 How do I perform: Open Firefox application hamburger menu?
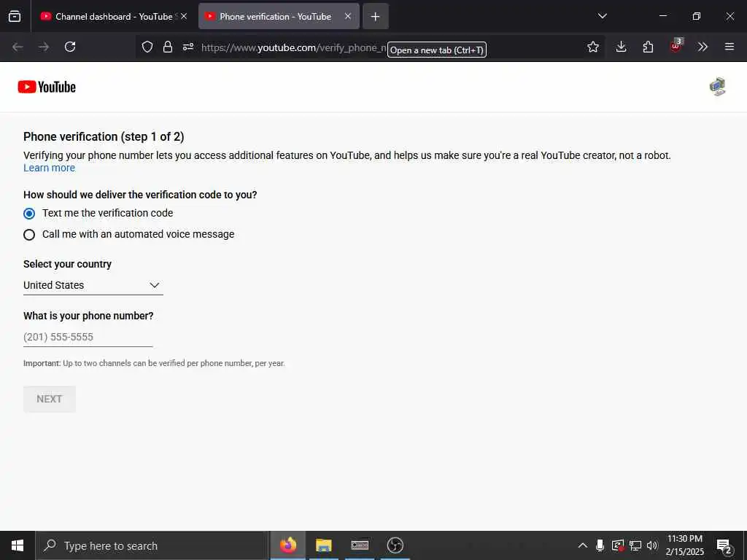point(729,47)
